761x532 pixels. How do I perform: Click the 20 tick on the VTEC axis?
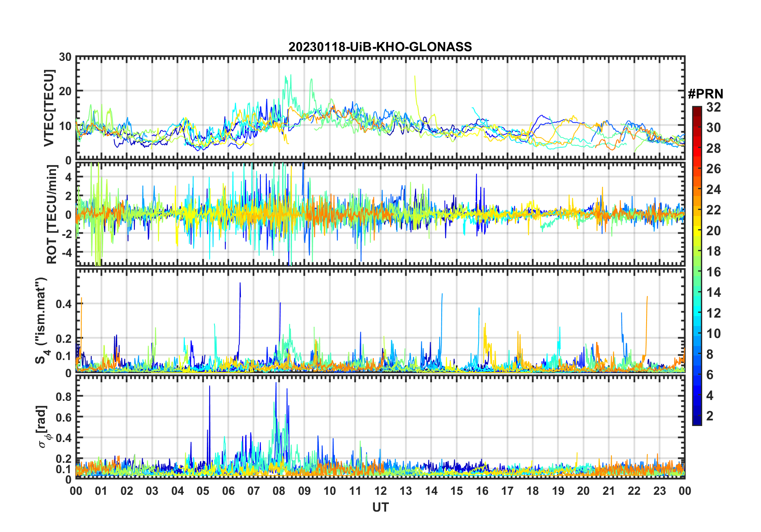coord(65,91)
